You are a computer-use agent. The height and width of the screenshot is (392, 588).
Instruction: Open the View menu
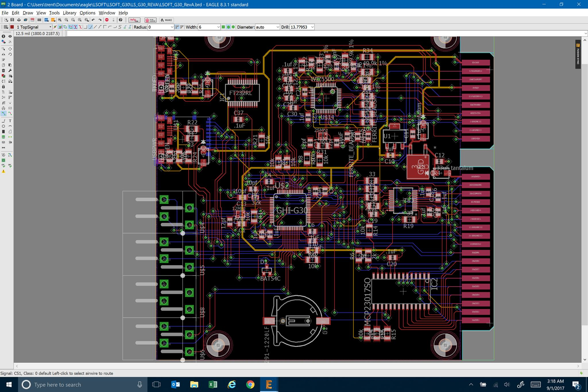coord(41,13)
